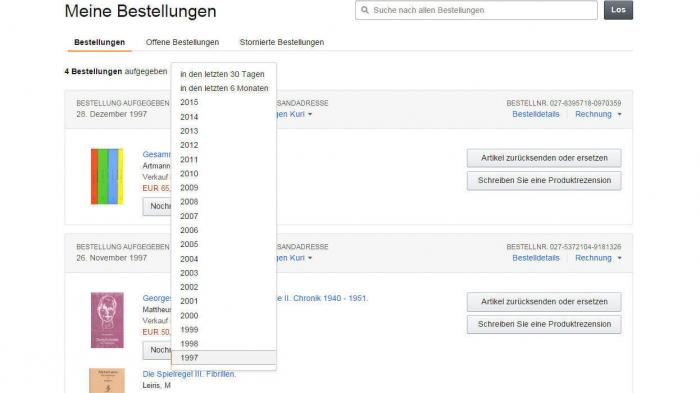Choose year 2001 from the dropdown list
Image resolution: width=700 pixels, height=393 pixels.
pyautogui.click(x=224, y=301)
